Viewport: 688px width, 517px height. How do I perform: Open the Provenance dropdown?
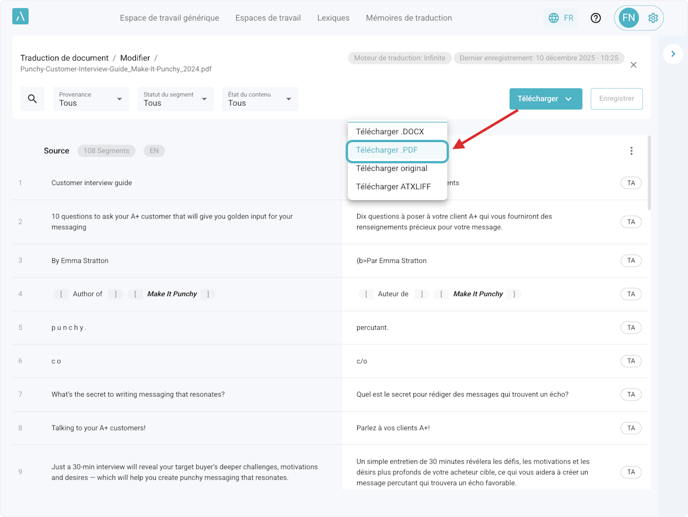[x=90, y=99]
